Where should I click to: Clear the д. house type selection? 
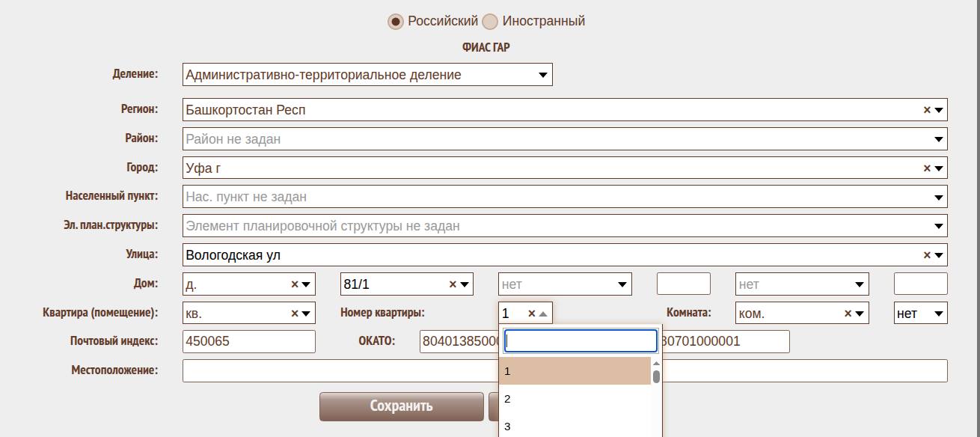pos(294,284)
